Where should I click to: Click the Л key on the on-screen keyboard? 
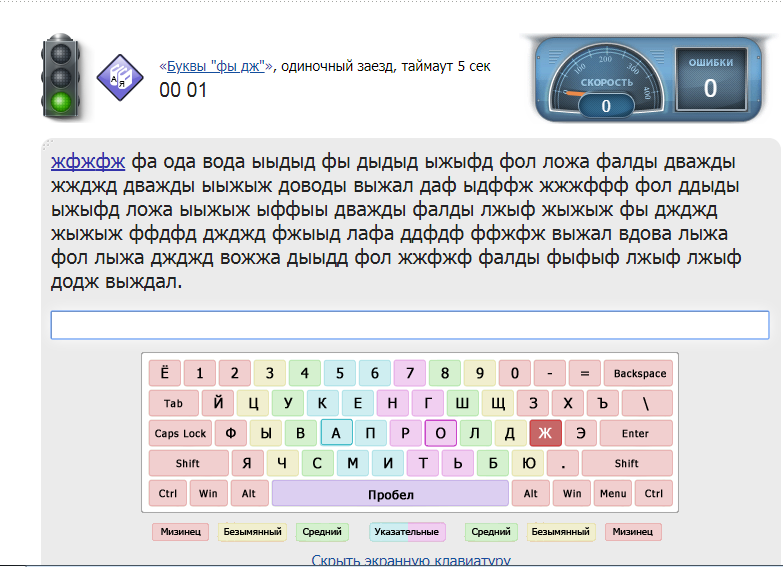[x=475, y=433]
